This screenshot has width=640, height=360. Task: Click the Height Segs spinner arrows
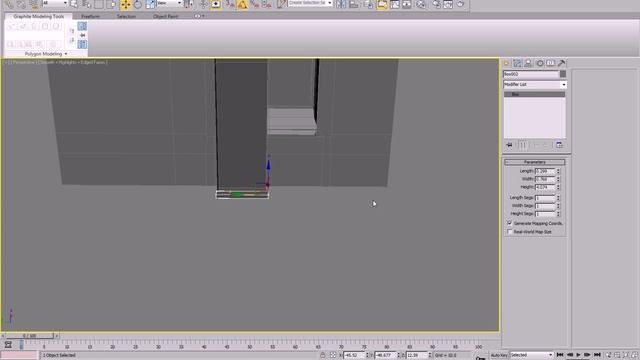558,214
